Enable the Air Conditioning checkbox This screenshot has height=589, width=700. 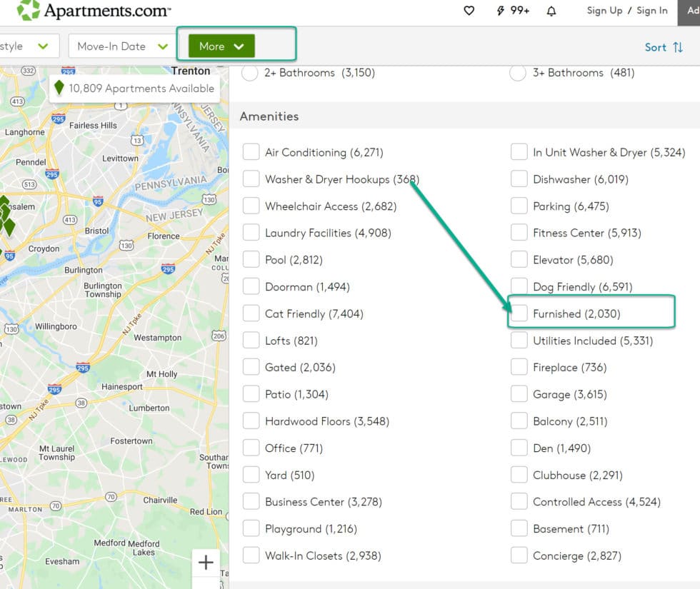[251, 152]
